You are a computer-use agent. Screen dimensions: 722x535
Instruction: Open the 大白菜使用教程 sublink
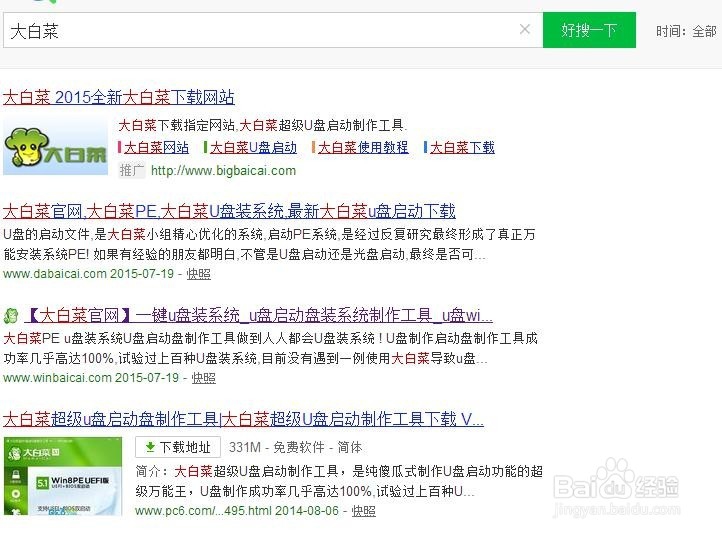tap(363, 147)
